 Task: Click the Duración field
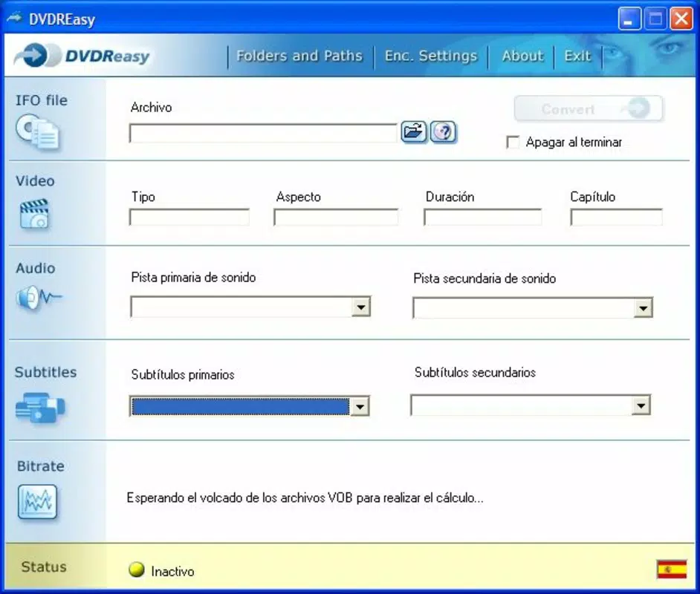pos(482,218)
